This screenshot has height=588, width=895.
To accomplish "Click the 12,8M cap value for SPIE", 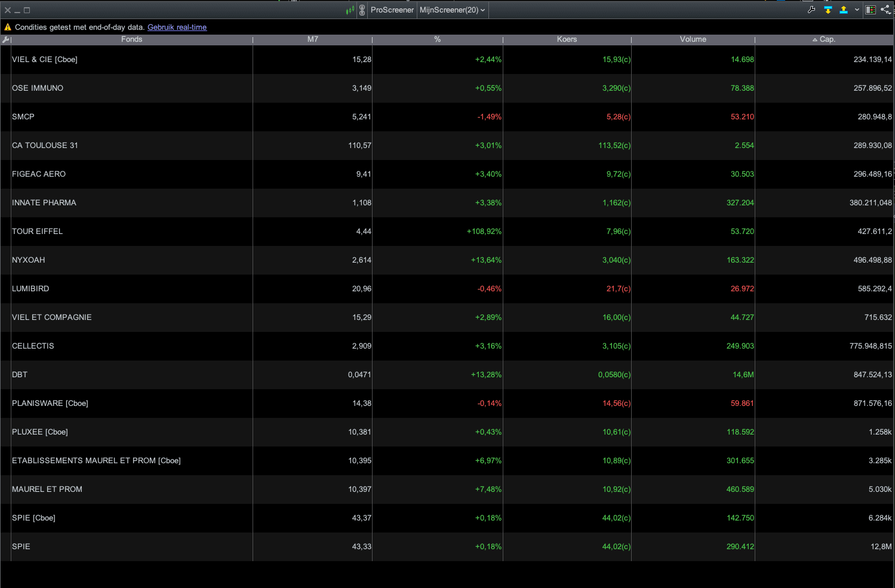I will (881, 547).
